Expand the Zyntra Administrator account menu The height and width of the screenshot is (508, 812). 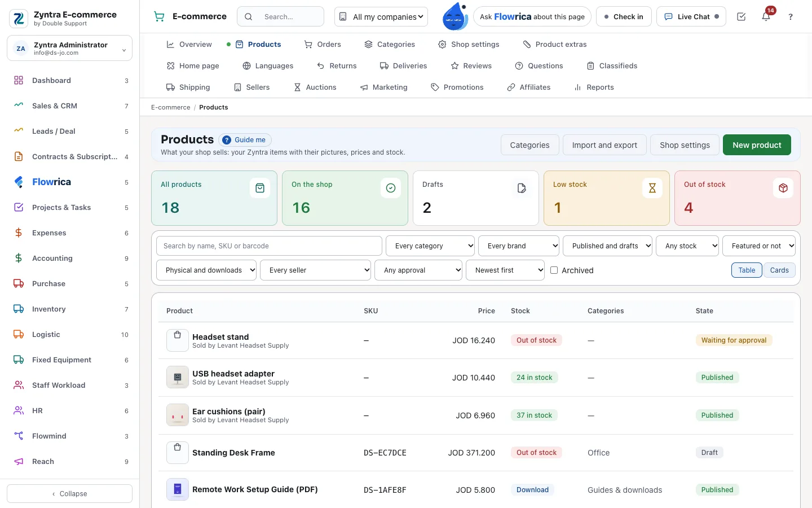pos(70,49)
